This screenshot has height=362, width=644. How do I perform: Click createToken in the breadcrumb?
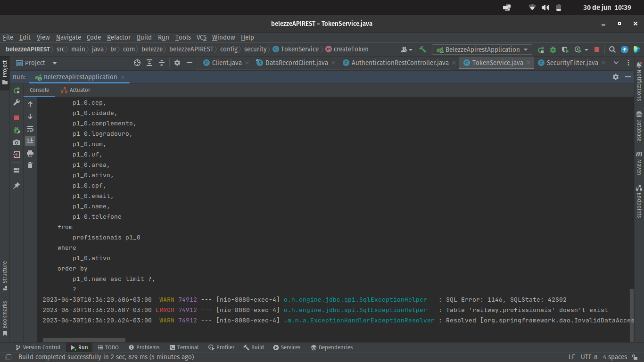351,49
